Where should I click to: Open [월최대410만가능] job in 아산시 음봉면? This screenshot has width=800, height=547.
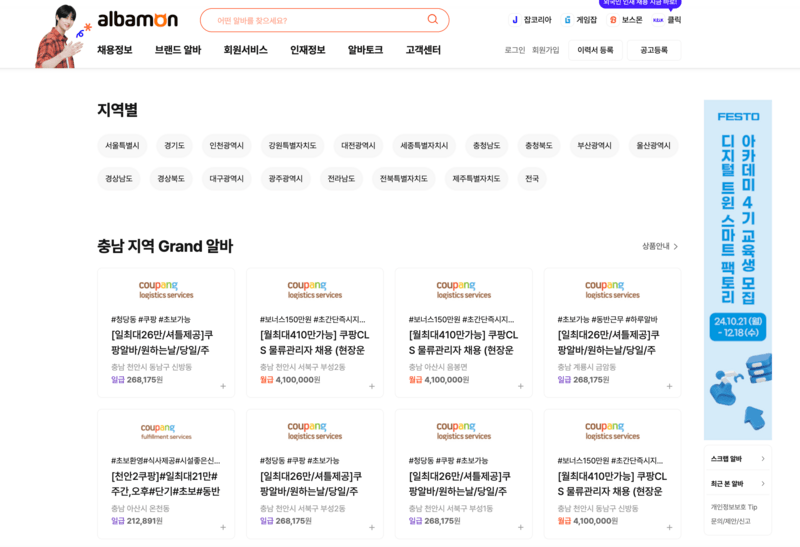[x=463, y=342]
